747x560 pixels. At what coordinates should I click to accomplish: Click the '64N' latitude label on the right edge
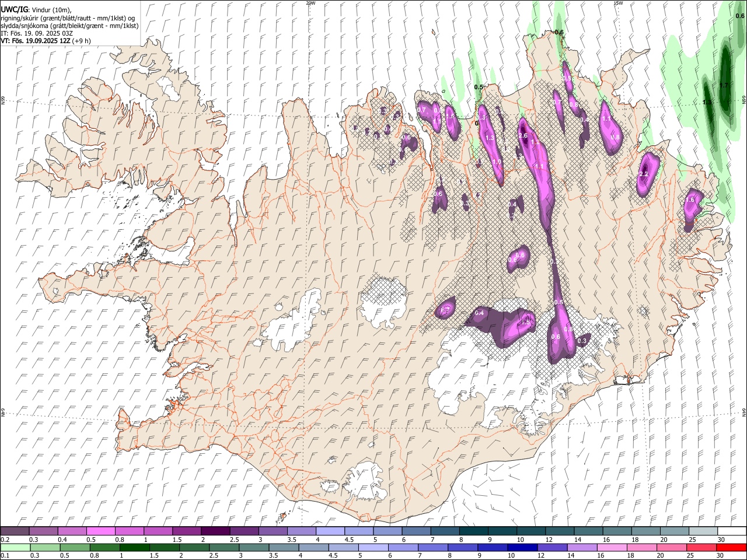tap(744, 412)
